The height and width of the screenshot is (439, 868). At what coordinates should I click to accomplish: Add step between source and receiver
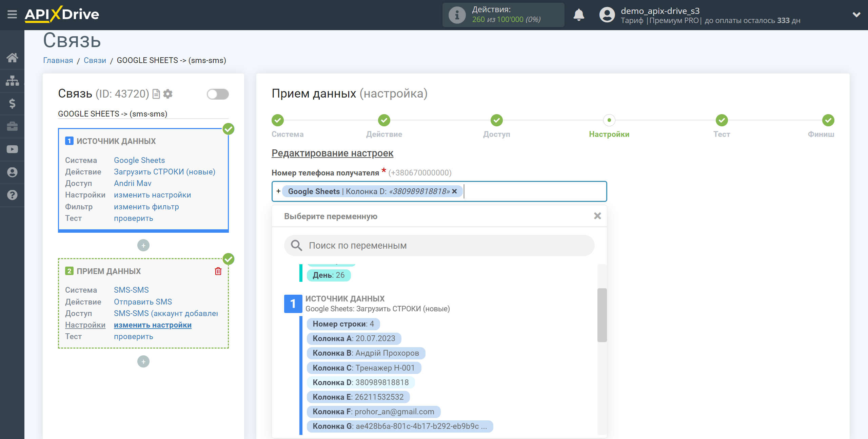143,245
